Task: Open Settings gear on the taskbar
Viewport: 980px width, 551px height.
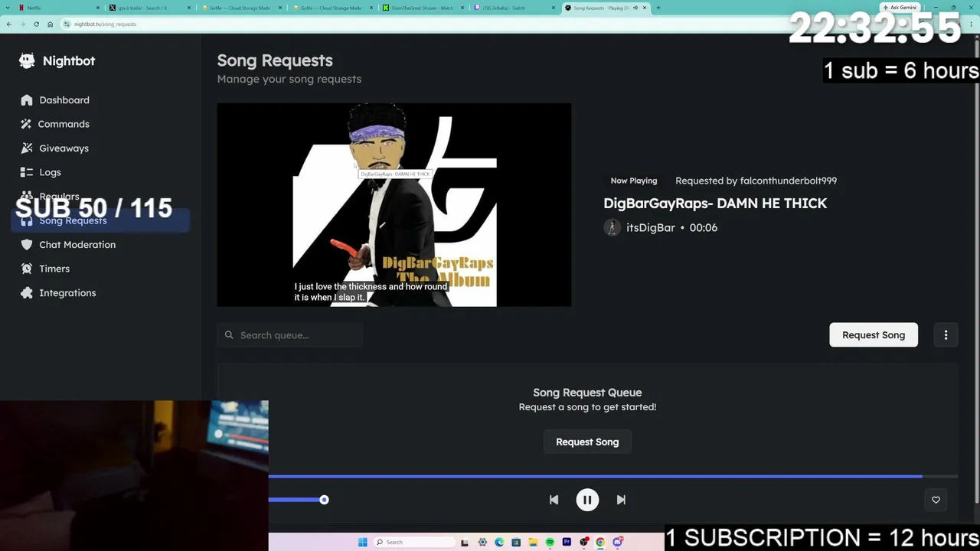Action: (482, 542)
